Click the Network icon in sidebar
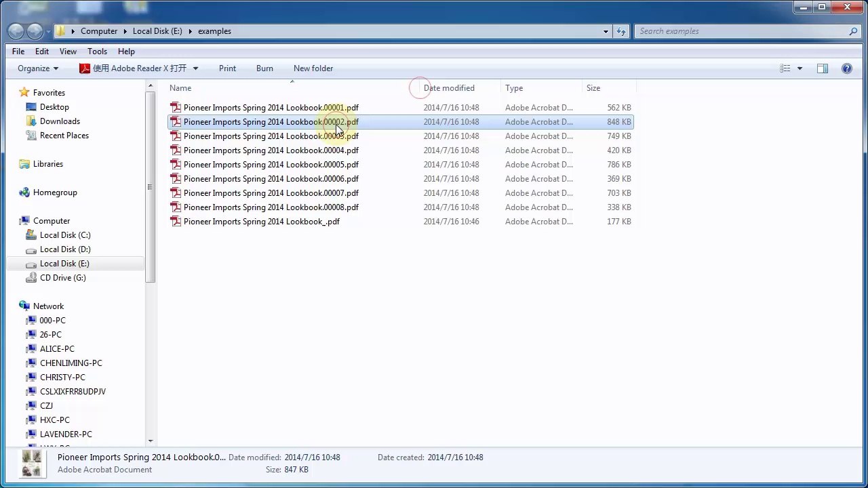868x488 pixels. coord(24,306)
